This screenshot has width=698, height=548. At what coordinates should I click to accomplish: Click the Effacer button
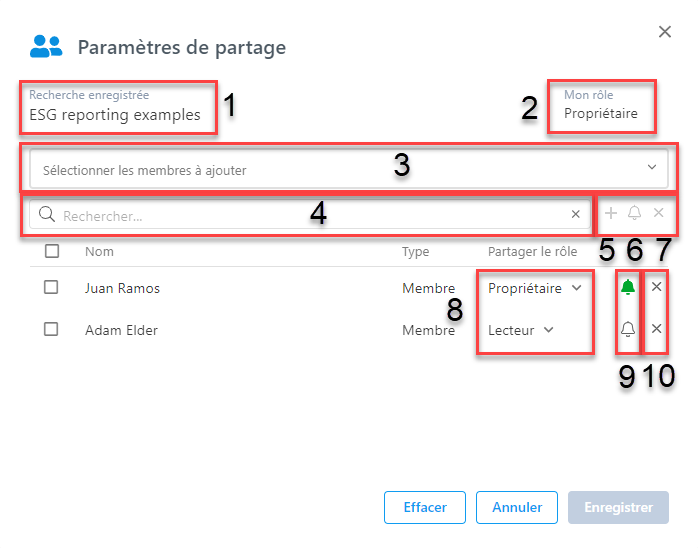coord(425,507)
